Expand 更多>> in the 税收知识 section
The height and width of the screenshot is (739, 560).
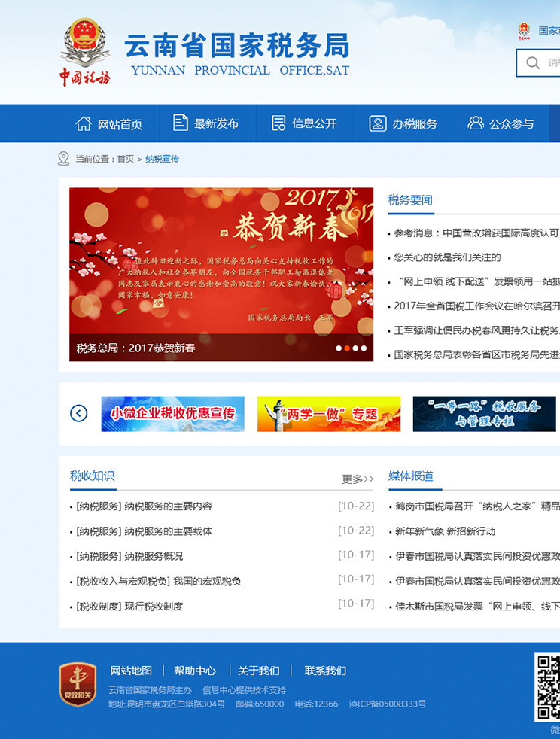coord(358,479)
